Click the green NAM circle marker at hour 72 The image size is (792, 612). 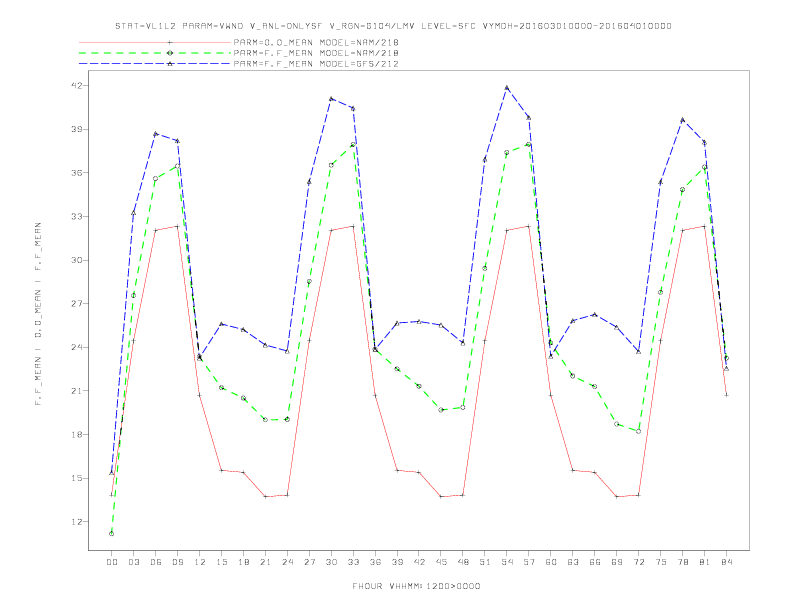(638, 431)
